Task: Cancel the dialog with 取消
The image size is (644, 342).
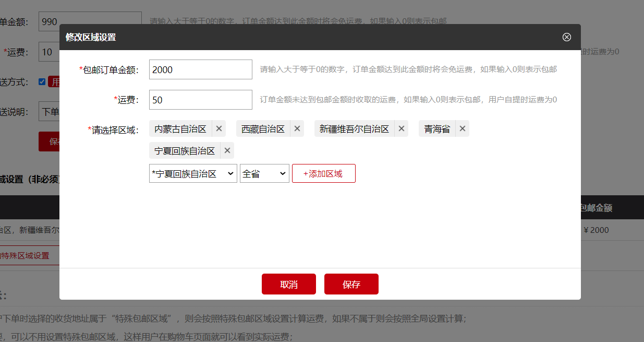Action: [288, 284]
